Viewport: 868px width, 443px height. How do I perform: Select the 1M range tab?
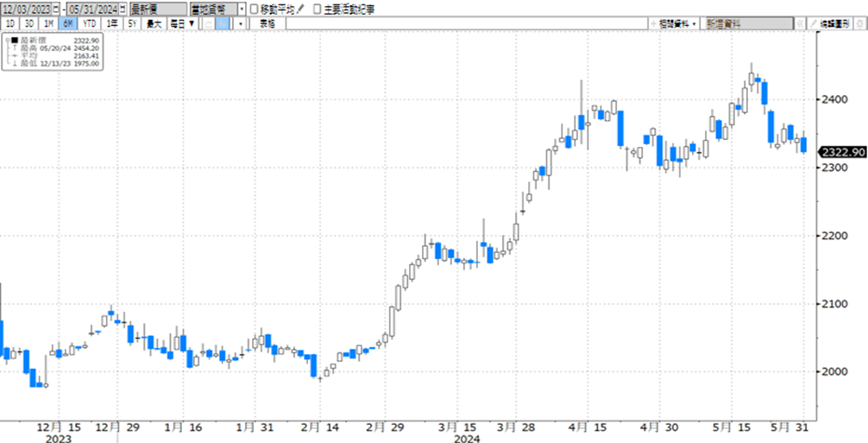[x=48, y=24]
